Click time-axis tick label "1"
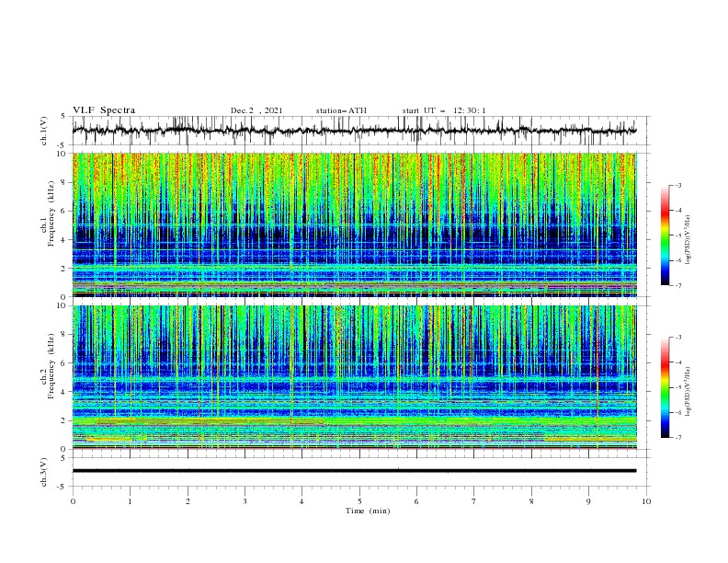 tap(130, 501)
